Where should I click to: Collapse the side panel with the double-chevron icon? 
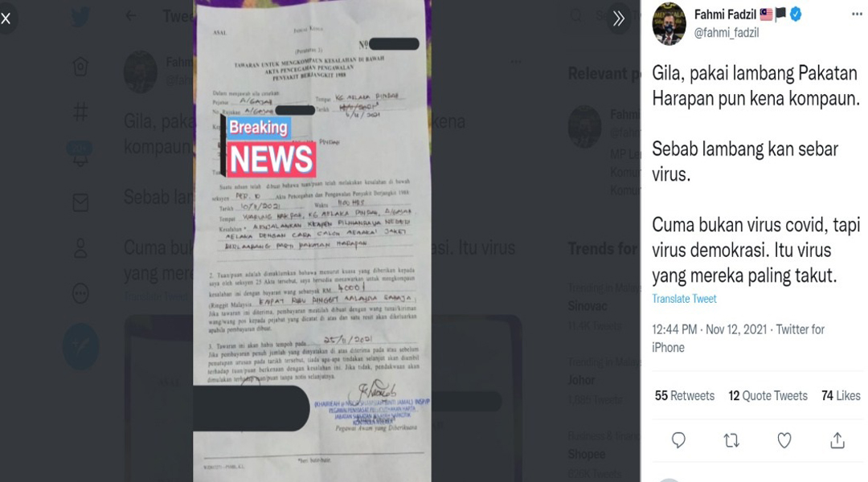coord(618,18)
